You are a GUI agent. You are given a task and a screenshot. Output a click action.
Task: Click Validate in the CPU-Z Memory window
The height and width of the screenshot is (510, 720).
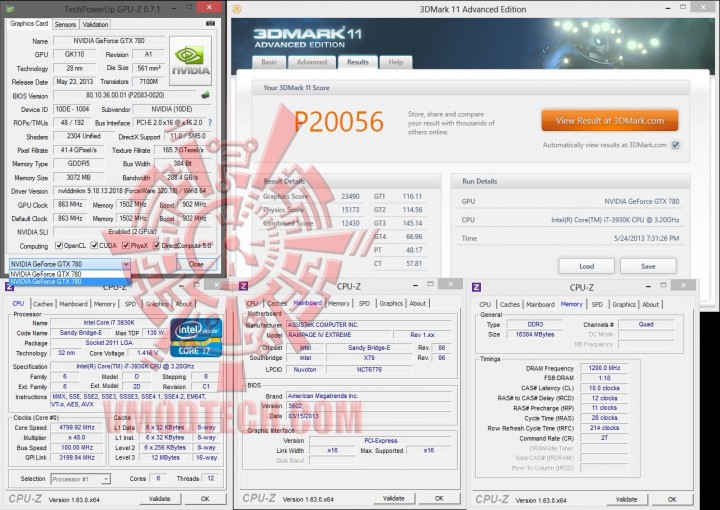tap(626, 499)
